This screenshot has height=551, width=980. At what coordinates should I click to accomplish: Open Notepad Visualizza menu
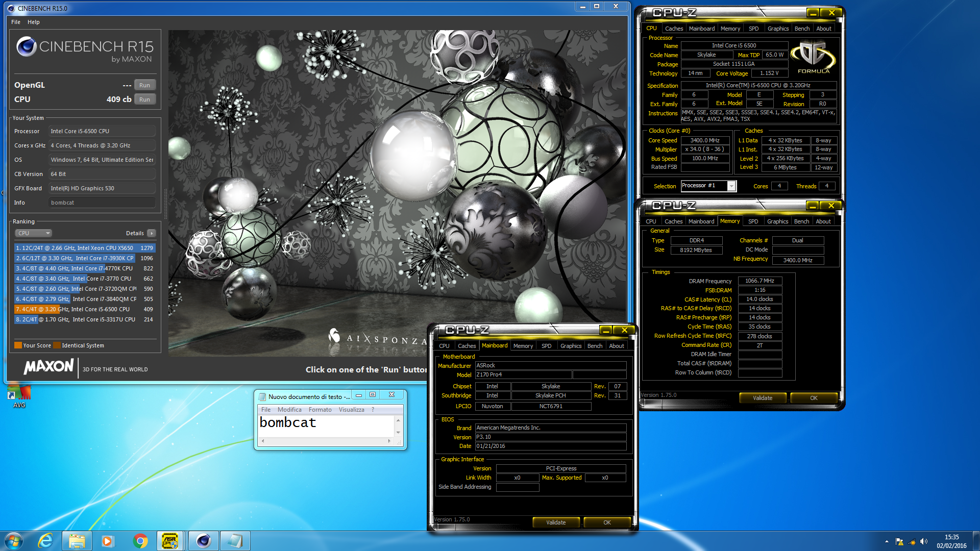pos(352,410)
